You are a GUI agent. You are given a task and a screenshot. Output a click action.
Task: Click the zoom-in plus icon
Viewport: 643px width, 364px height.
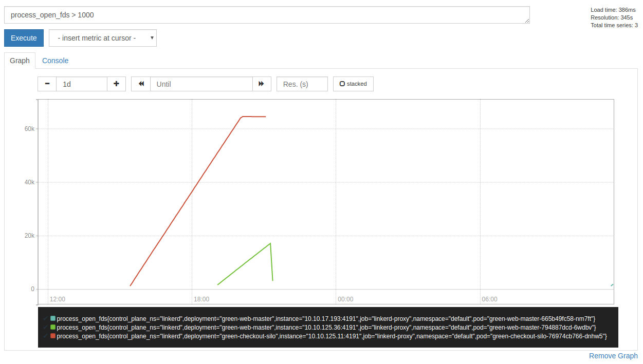click(x=117, y=84)
